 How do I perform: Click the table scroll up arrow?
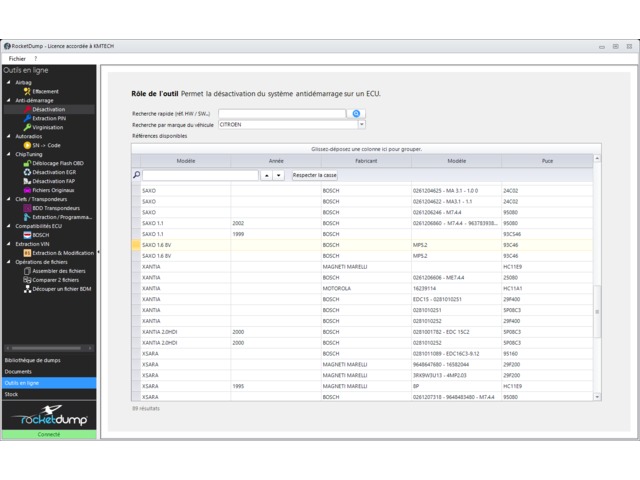click(597, 158)
